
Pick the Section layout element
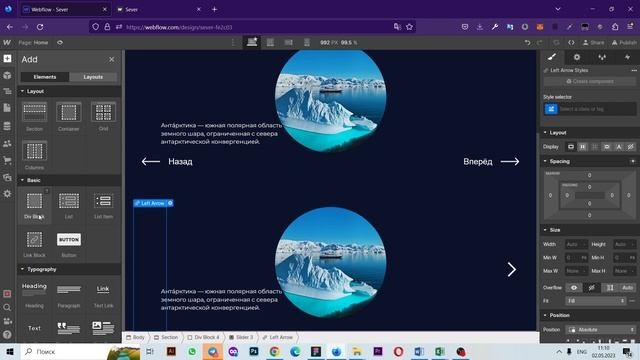coord(34,117)
